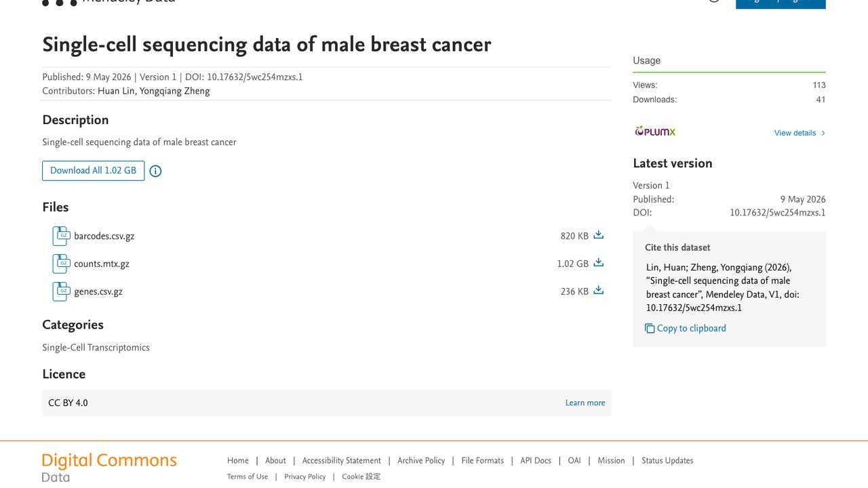Image resolution: width=868 pixels, height=488 pixels.
Task: Click the download arrow next to genes.csv.gz
Action: [598, 291]
